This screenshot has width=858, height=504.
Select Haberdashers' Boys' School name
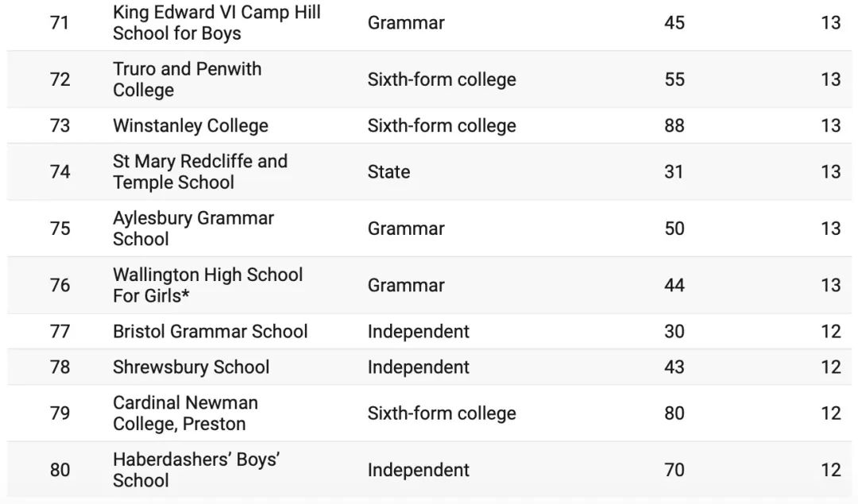tap(195, 470)
